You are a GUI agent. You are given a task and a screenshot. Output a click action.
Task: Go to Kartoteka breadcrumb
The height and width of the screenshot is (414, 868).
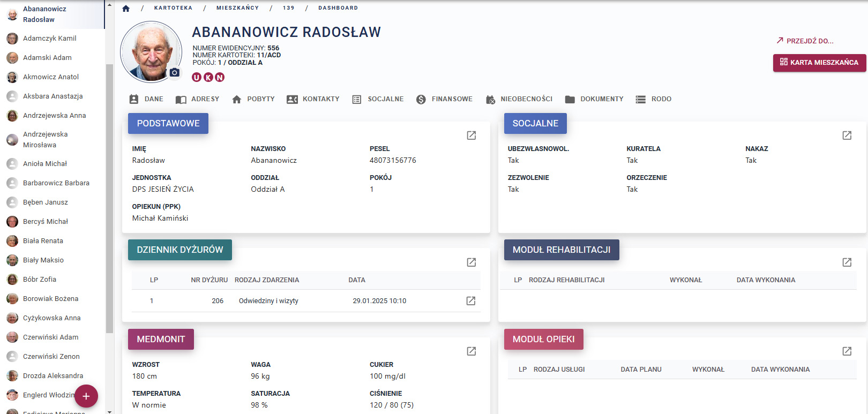(173, 8)
